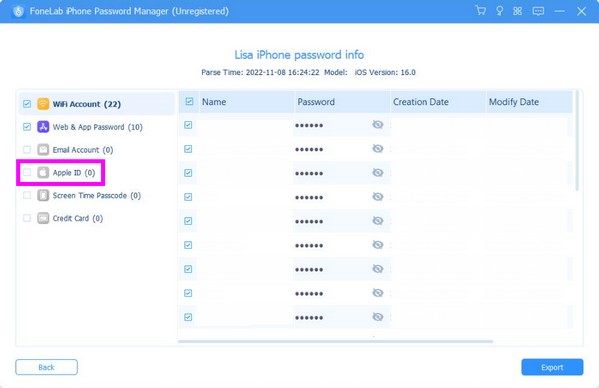Check the Apple ID checkbox
The image size is (599, 388).
(x=27, y=173)
